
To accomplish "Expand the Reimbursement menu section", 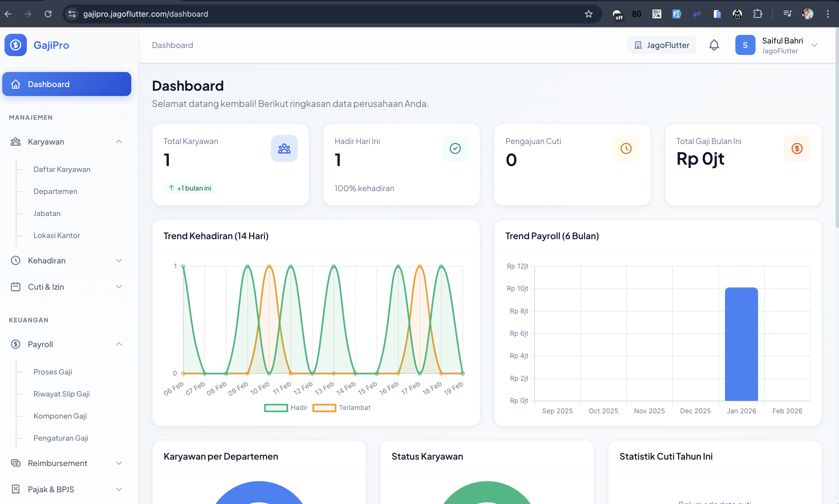I will [66, 463].
